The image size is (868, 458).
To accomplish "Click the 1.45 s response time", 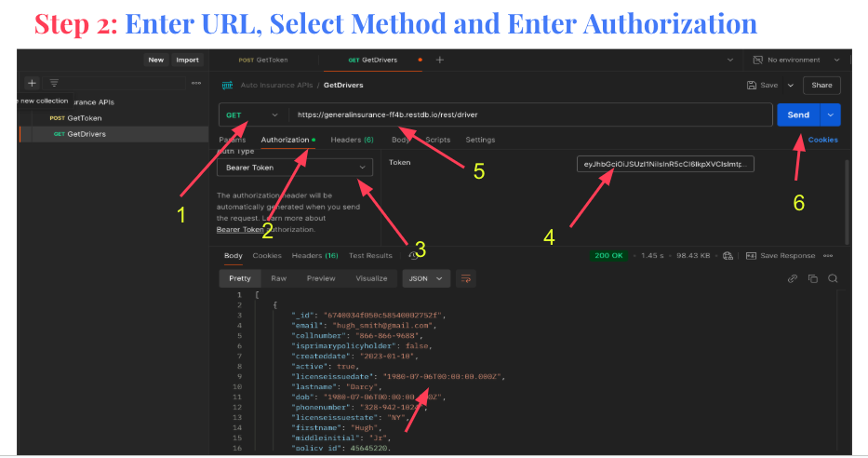I will coord(652,256).
